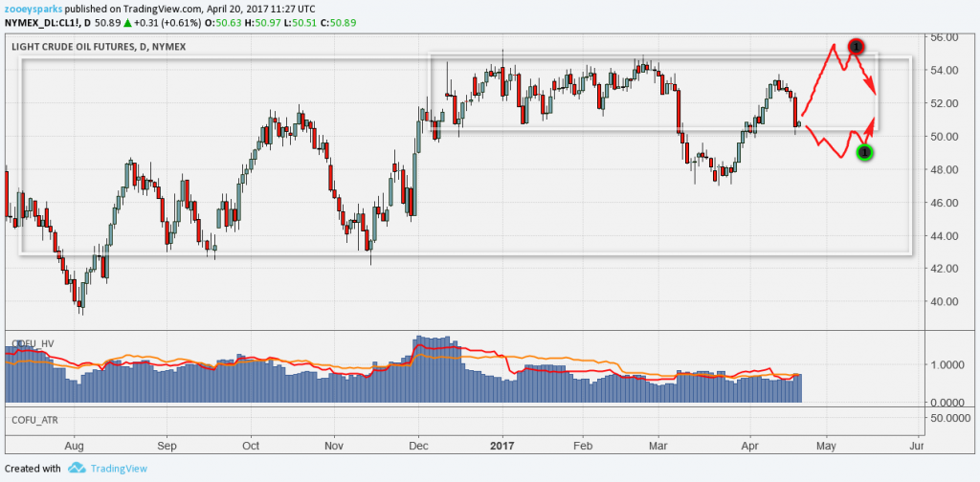Viewport: 980px width, 482px height.
Task: Select the COFU_ATR indicator label
Action: click(34, 419)
